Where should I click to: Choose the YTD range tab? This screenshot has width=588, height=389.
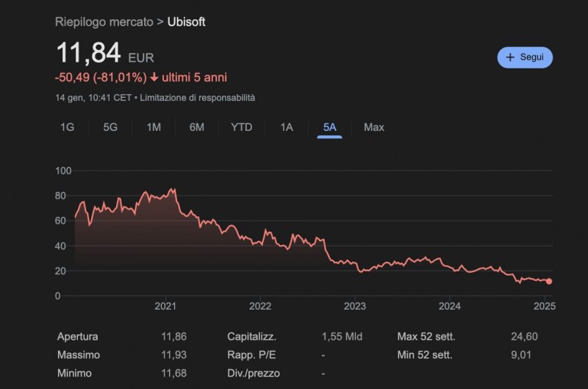[241, 127]
